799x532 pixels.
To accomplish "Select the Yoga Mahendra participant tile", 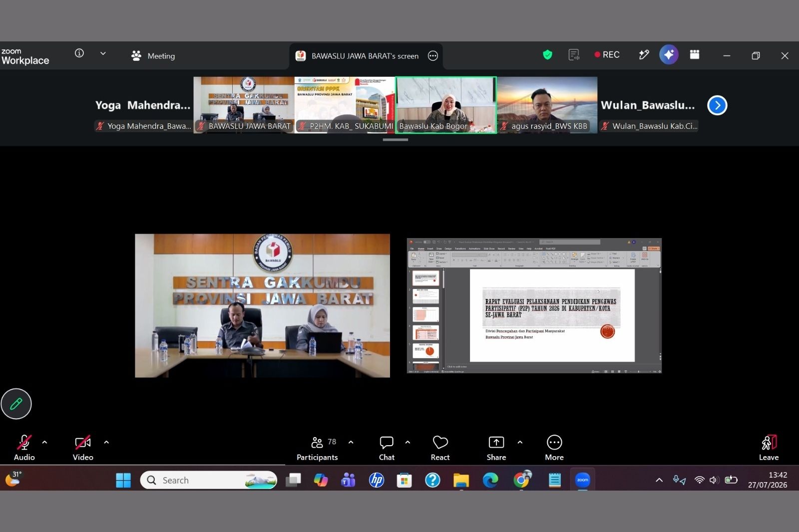I will coord(143,105).
